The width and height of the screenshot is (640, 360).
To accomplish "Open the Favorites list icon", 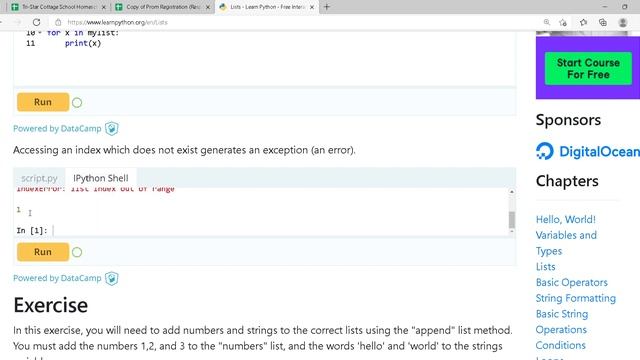I will [583, 22].
